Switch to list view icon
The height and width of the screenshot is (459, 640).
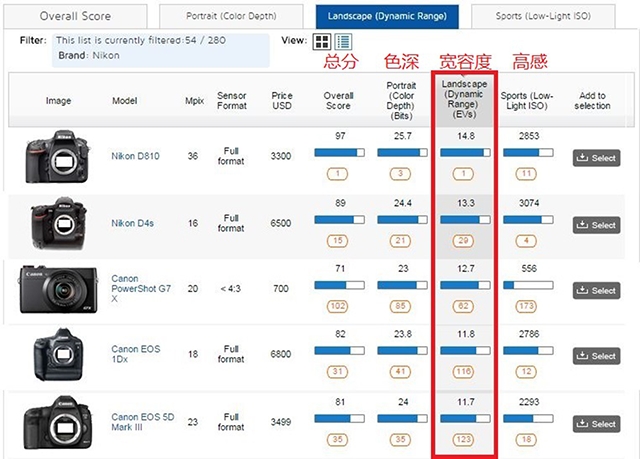click(343, 42)
